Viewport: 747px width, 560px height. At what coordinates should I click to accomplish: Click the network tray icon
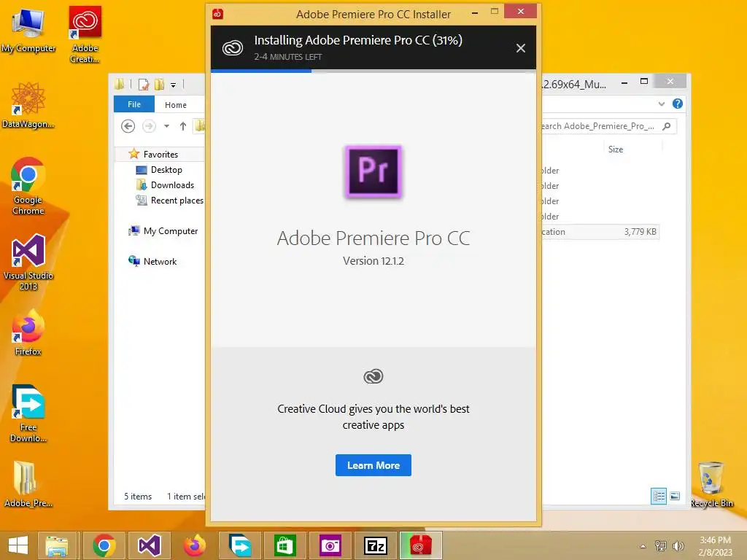coord(661,546)
